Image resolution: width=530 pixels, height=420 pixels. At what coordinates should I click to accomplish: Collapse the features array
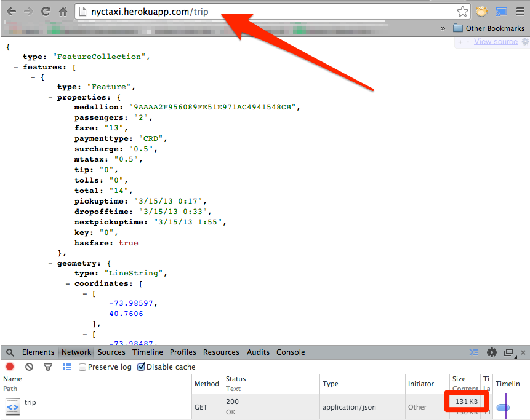16,67
